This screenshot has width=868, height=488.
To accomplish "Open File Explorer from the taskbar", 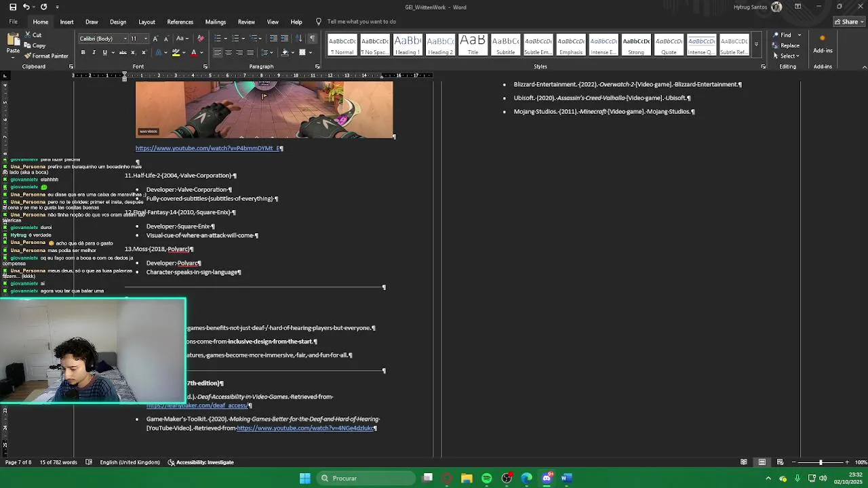I will (x=467, y=479).
